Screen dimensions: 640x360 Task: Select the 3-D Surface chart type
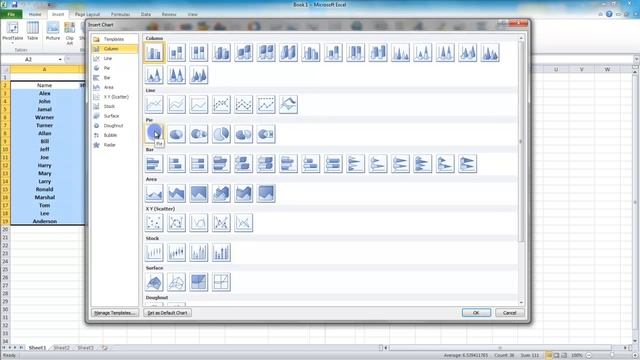click(154, 282)
